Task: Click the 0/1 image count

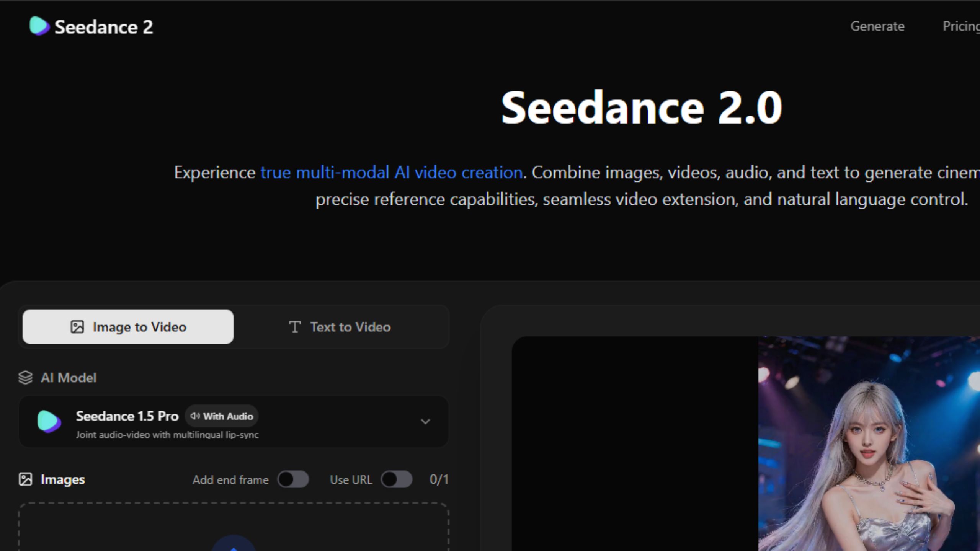Action: tap(439, 479)
